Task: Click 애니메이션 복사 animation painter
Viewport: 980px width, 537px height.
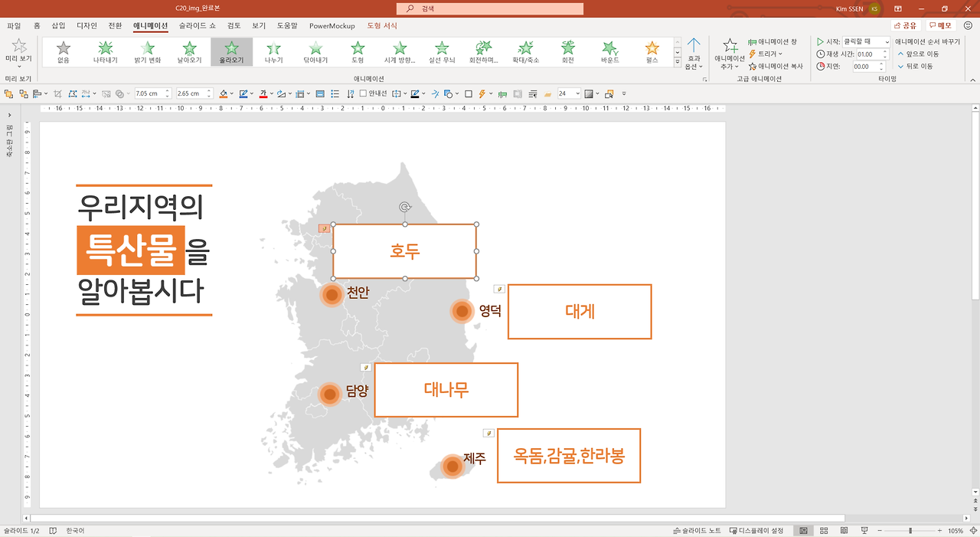Action: point(776,66)
